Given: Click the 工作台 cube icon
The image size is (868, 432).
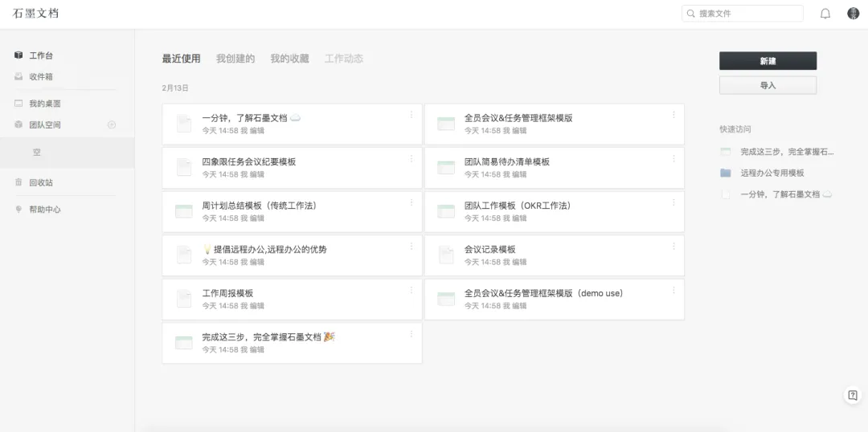Looking at the screenshot, I should click(x=18, y=55).
